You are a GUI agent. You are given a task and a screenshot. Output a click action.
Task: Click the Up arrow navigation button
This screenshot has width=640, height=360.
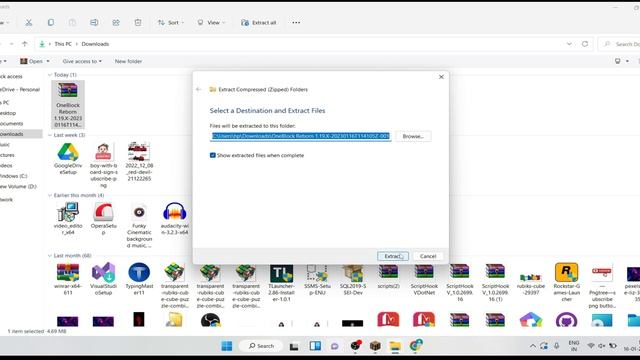coord(24,44)
